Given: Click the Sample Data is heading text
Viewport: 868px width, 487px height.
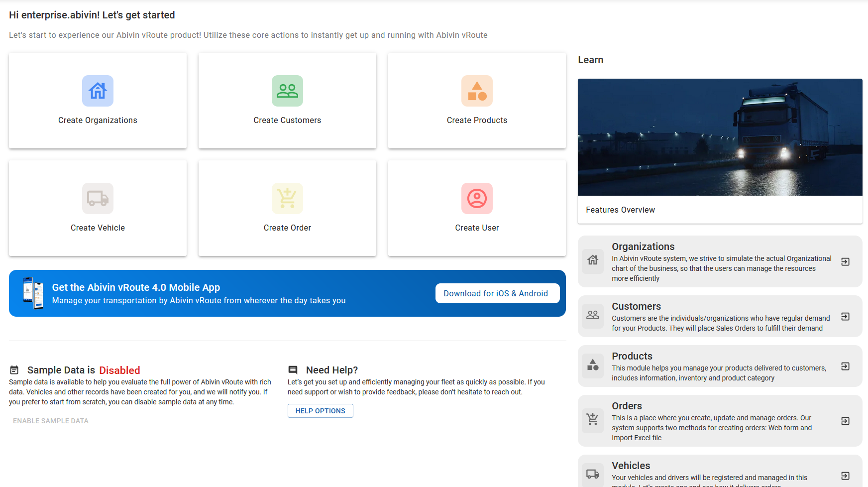Looking at the screenshot, I should (61, 370).
